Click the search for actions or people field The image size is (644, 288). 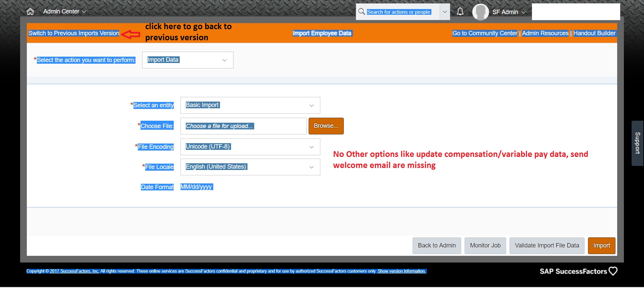pyautogui.click(x=398, y=12)
